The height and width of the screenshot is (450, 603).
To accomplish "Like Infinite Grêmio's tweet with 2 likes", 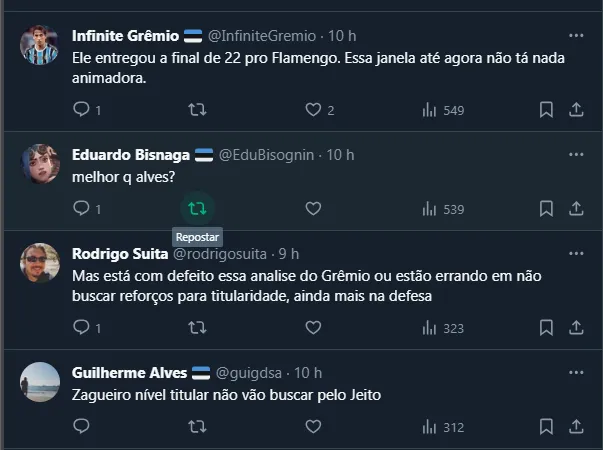I will coord(313,109).
